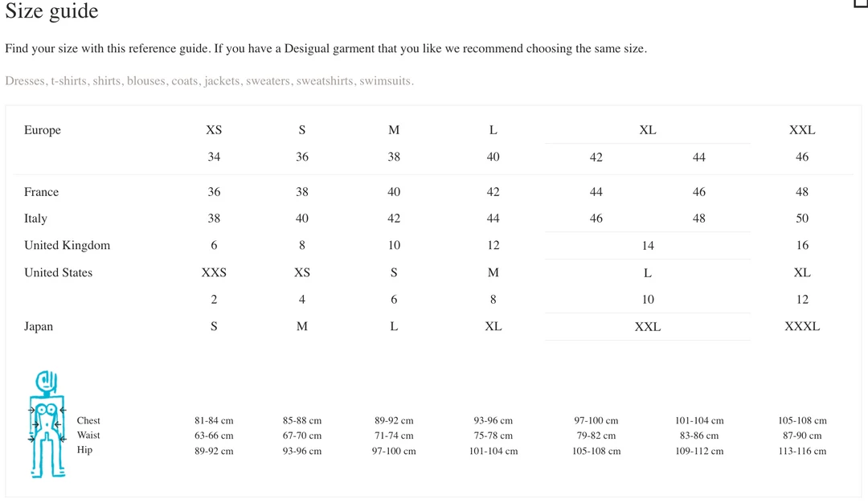The image size is (868, 503).
Task: Click the Waist measurement label
Action: pos(88,436)
